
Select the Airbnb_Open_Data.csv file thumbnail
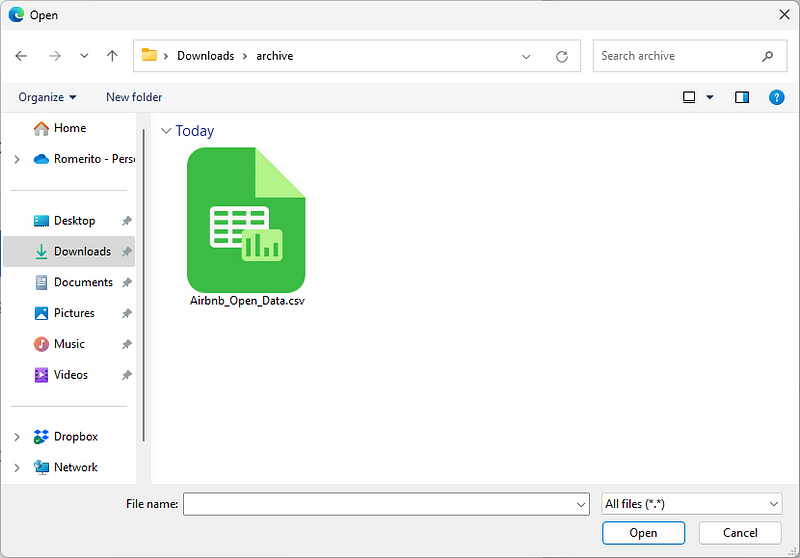pos(246,220)
